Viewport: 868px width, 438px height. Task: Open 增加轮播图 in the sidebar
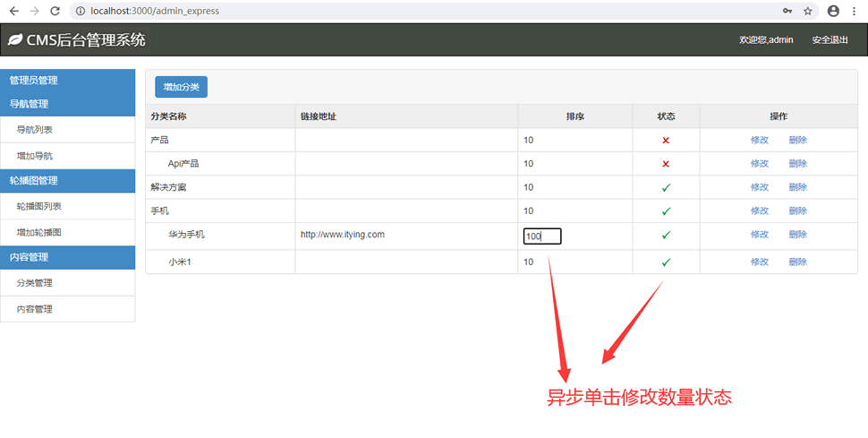(x=67, y=232)
